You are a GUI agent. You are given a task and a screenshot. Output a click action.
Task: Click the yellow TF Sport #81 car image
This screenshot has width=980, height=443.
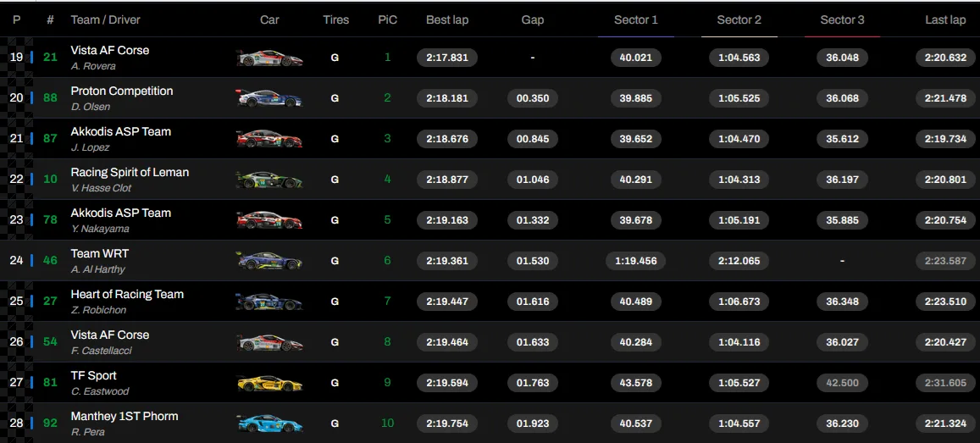[x=269, y=383]
